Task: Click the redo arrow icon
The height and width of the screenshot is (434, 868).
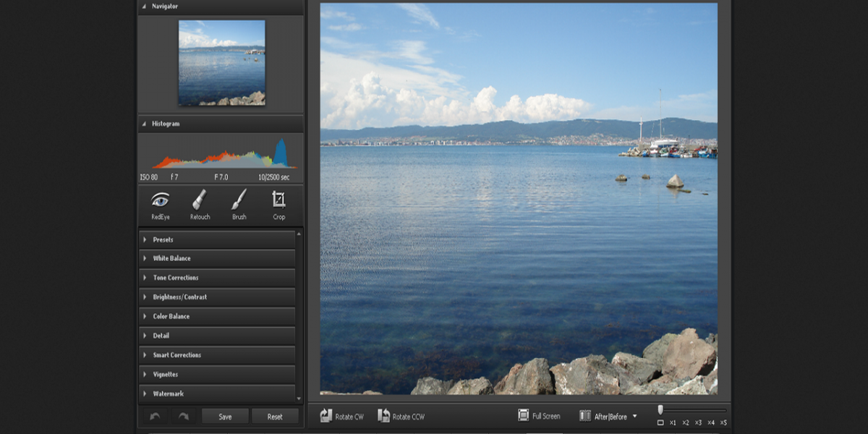Action: pos(183,416)
